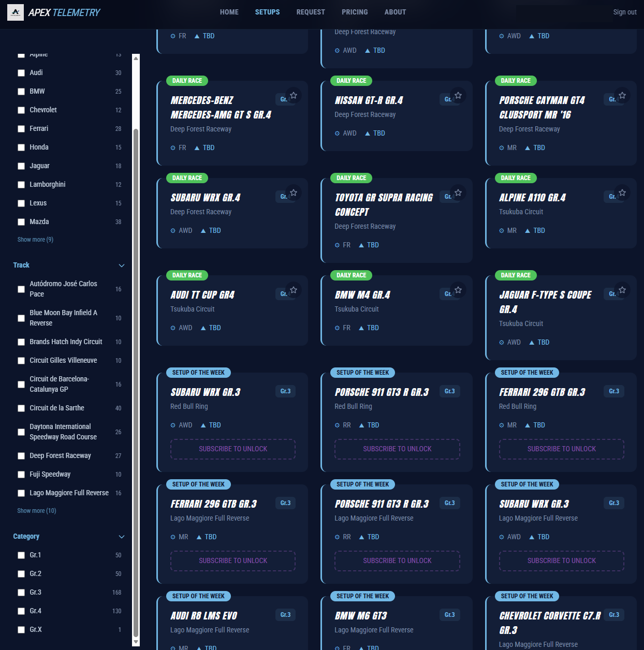Favorite the Porsche Cayman GT4 Clubsport setup
The height and width of the screenshot is (650, 644).
click(622, 96)
